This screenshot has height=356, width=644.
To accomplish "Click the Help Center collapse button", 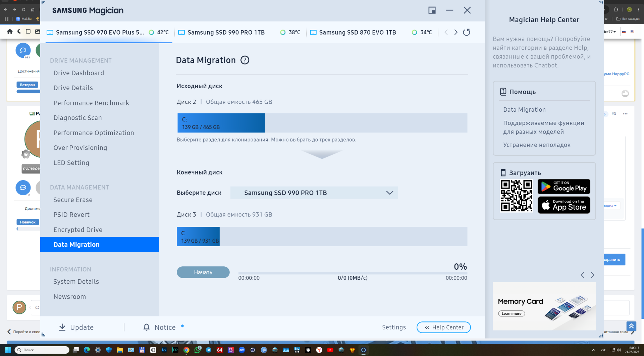I will (443, 327).
